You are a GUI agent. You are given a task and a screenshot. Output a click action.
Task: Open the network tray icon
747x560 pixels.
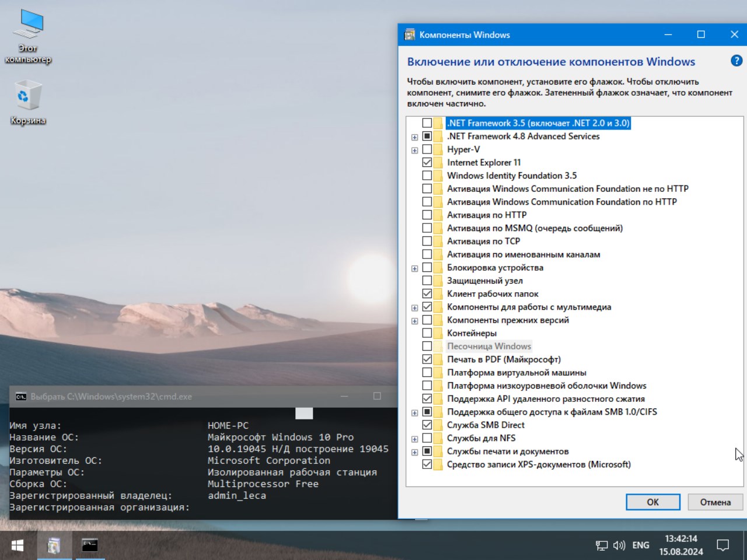click(602, 545)
